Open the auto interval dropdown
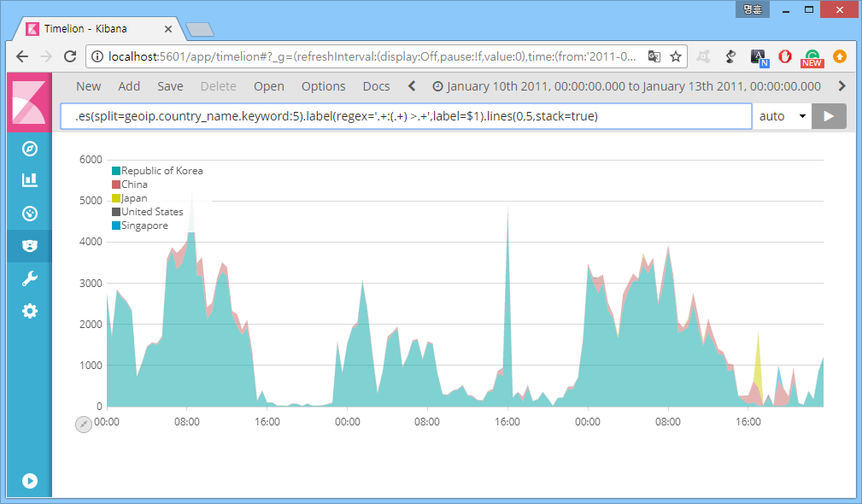The width and height of the screenshot is (862, 504). 782,116
